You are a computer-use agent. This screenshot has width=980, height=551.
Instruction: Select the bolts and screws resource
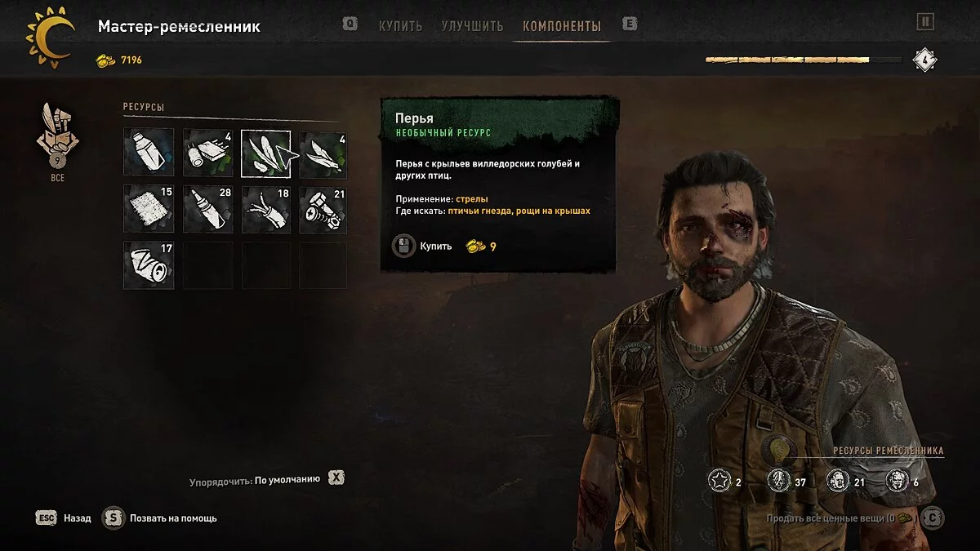(323, 209)
